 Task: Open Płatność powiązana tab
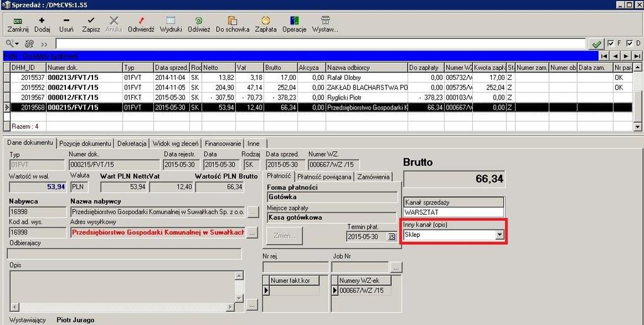click(x=325, y=177)
